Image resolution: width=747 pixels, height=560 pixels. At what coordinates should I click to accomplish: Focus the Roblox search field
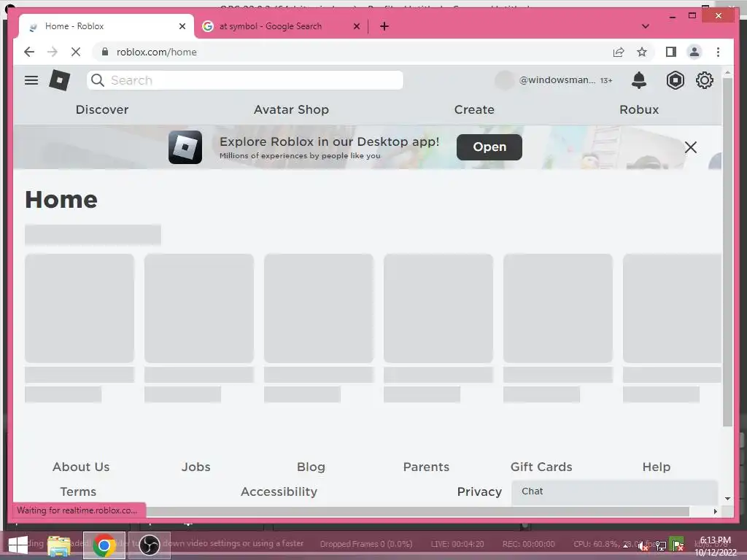245,80
